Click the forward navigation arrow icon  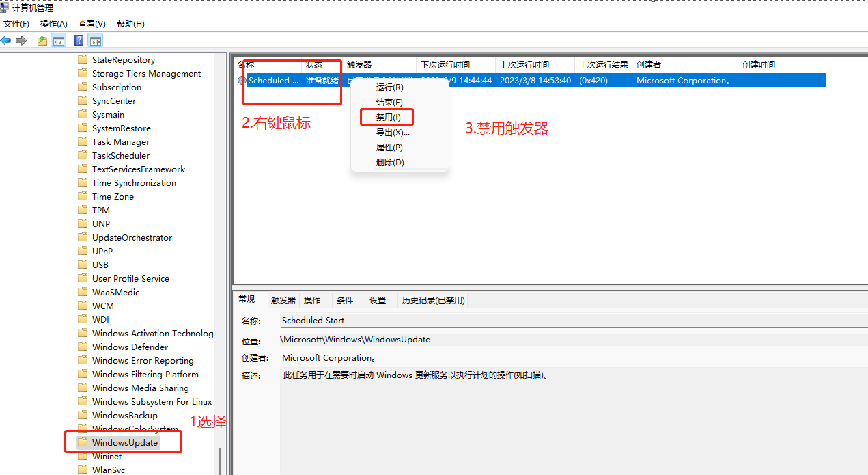pyautogui.click(x=21, y=40)
